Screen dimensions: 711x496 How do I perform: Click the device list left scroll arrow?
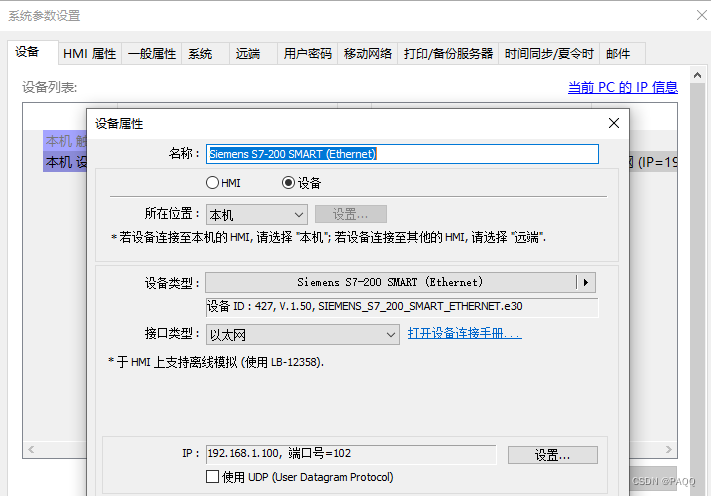tap(31, 449)
